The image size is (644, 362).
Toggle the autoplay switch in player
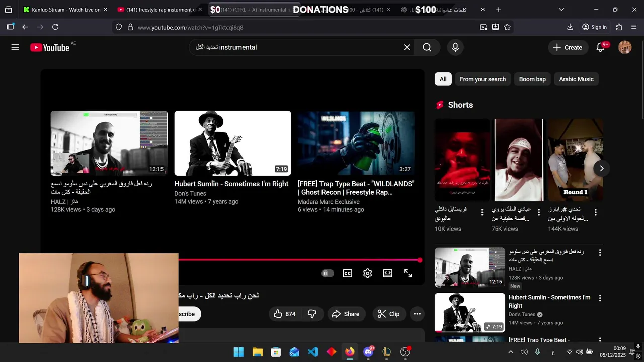(x=328, y=273)
